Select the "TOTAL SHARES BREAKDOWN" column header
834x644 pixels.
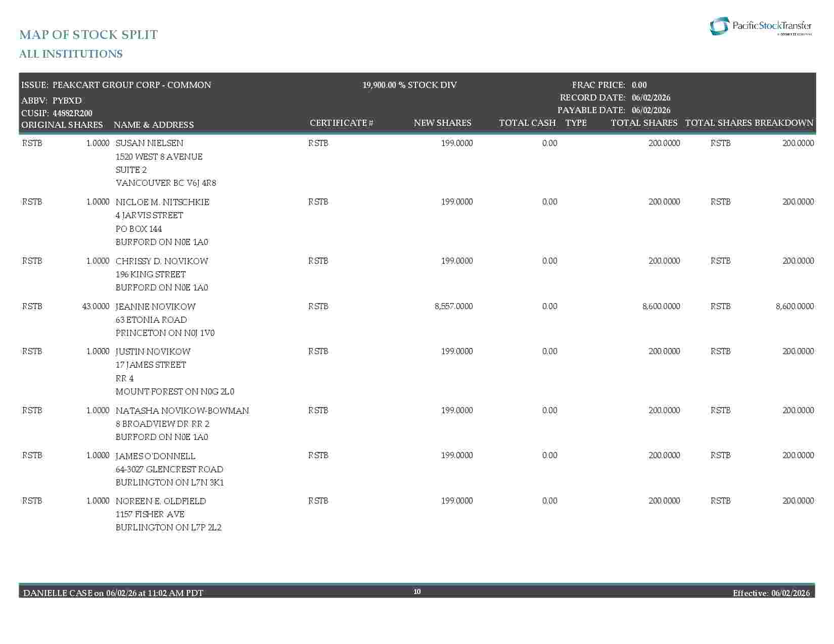click(749, 123)
